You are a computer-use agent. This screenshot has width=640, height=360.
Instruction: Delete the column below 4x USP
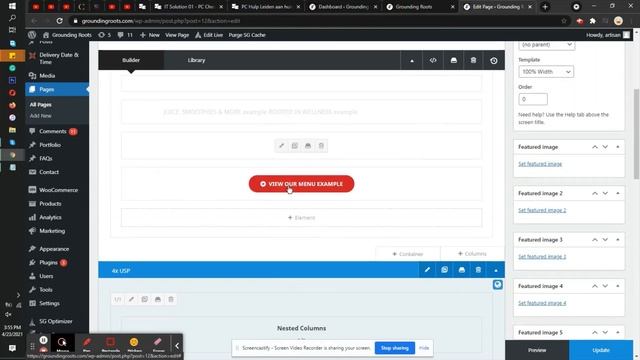pos(171,299)
